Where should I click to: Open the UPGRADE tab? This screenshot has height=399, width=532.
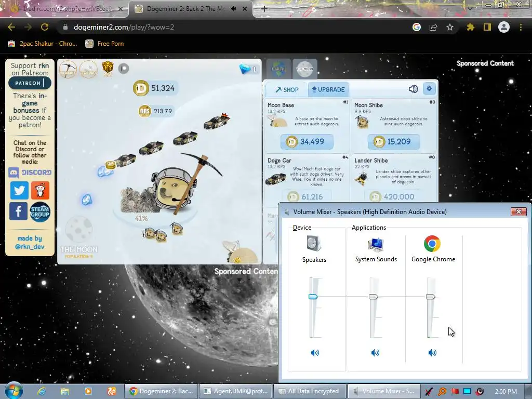tap(328, 89)
